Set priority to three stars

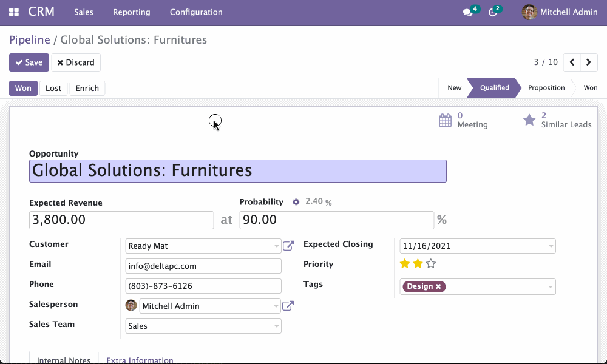click(430, 263)
